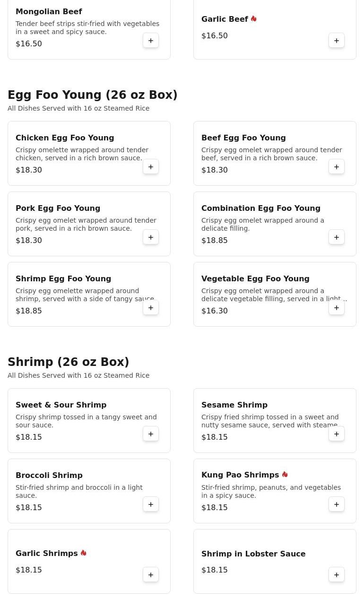The width and height of the screenshot is (364, 599).
Task: Add Garlic Shrimps to cart
Action: pos(151,575)
